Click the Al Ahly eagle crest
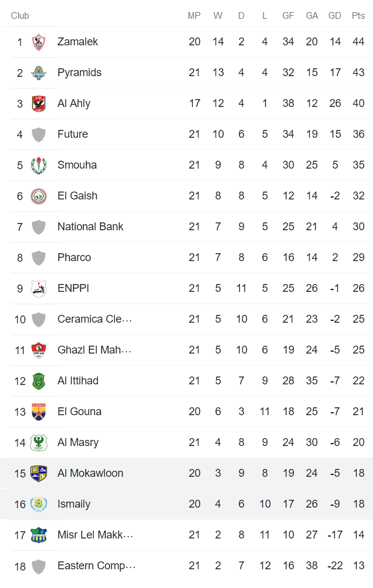Viewport: 373px width, 588px height. pos(37,103)
